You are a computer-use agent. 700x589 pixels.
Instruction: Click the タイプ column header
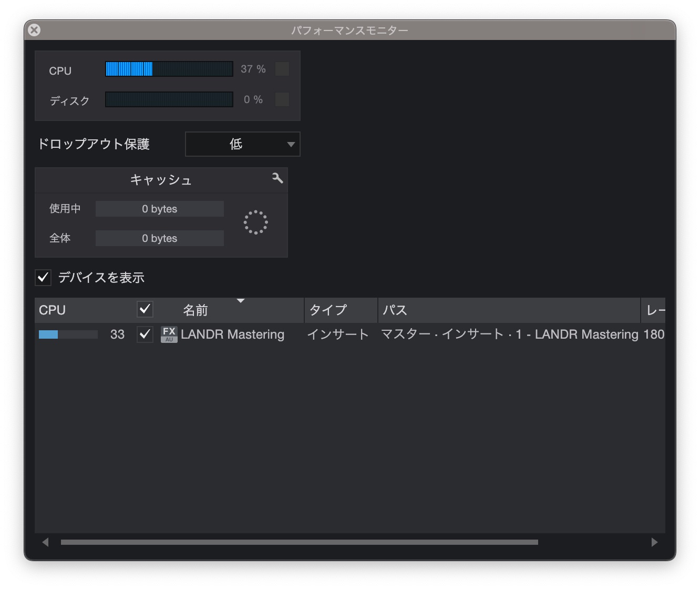[328, 310]
